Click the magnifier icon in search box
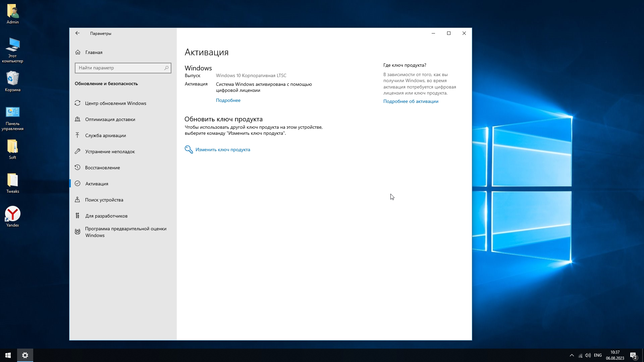The image size is (644, 362). (166, 68)
